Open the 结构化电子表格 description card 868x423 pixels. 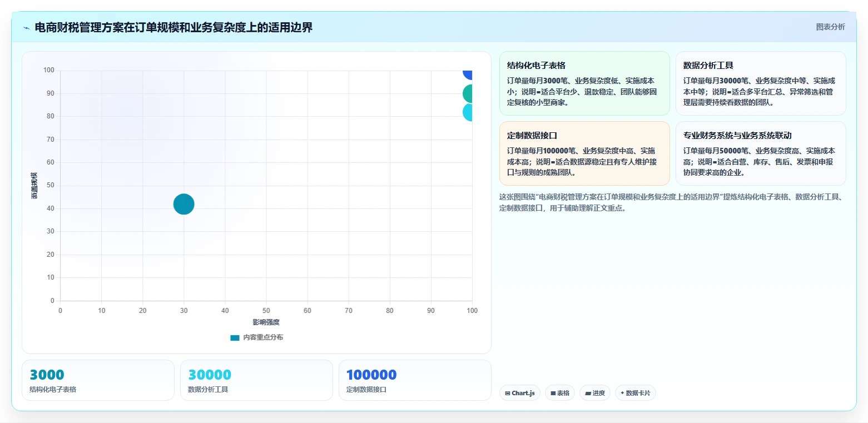584,83
